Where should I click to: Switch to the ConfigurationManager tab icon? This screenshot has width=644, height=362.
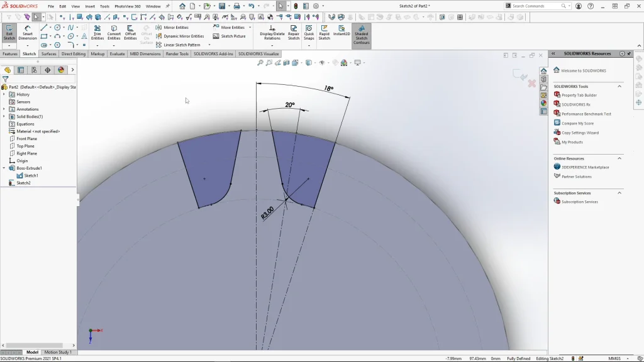tap(34, 70)
